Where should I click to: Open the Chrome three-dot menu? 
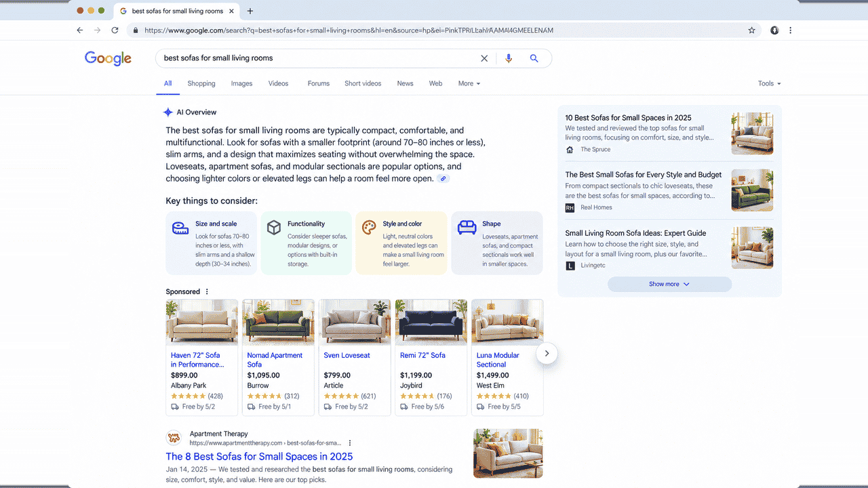coord(790,30)
